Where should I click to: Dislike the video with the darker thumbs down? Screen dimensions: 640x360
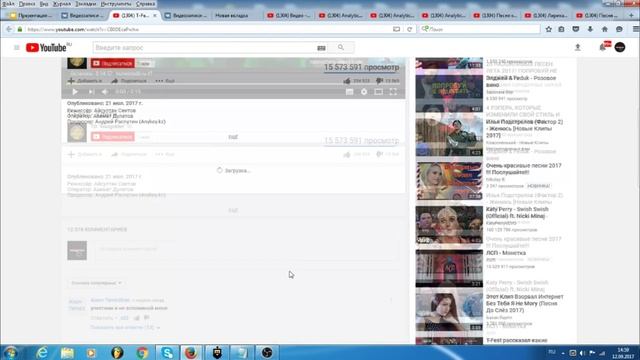click(x=379, y=81)
